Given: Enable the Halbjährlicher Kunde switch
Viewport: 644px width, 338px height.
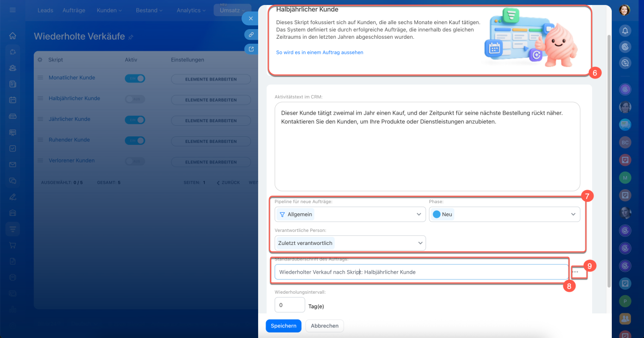Looking at the screenshot, I should tap(135, 99).
